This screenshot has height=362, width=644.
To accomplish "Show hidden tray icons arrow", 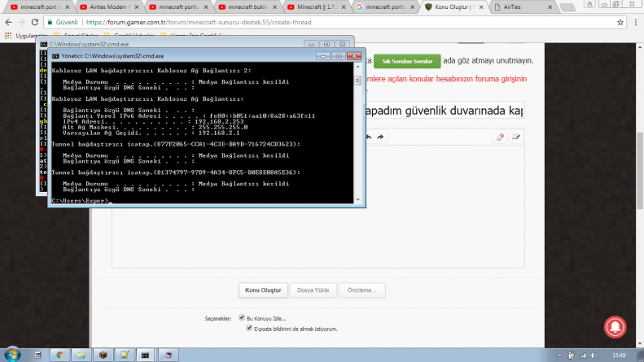I will 559,355.
